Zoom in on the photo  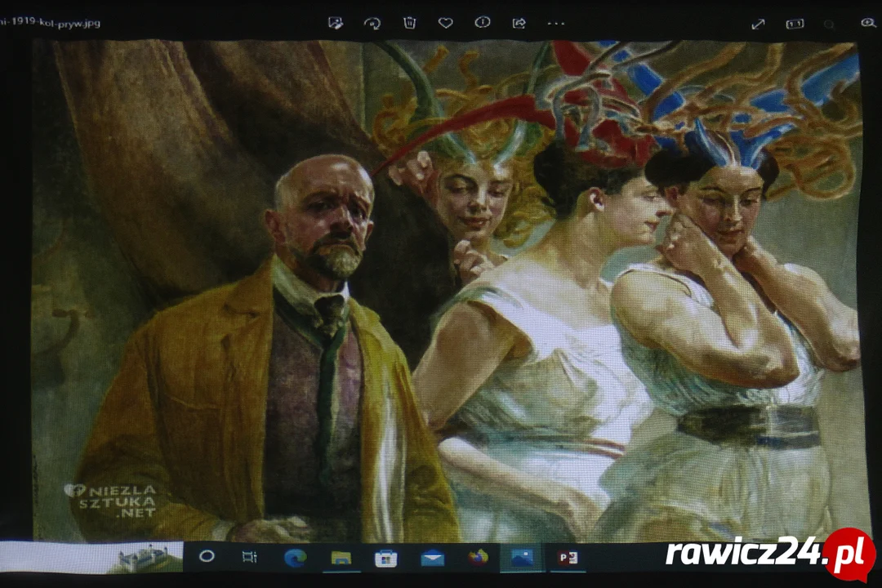click(868, 23)
